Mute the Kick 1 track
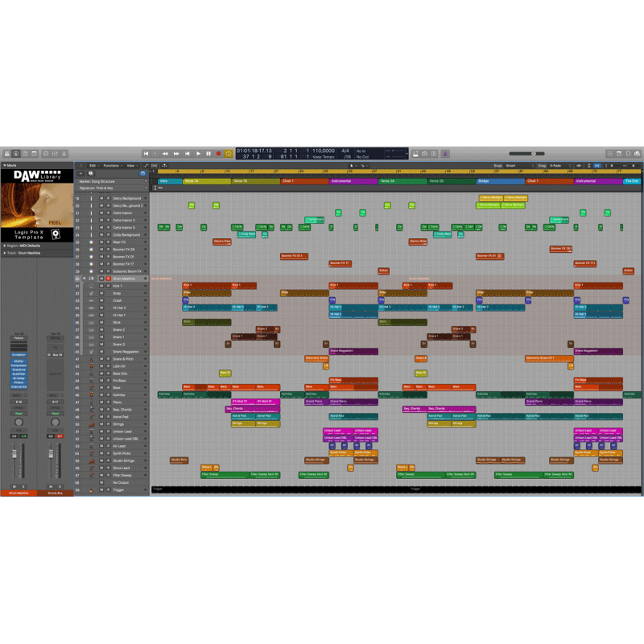The width and height of the screenshot is (644, 644). click(x=101, y=286)
